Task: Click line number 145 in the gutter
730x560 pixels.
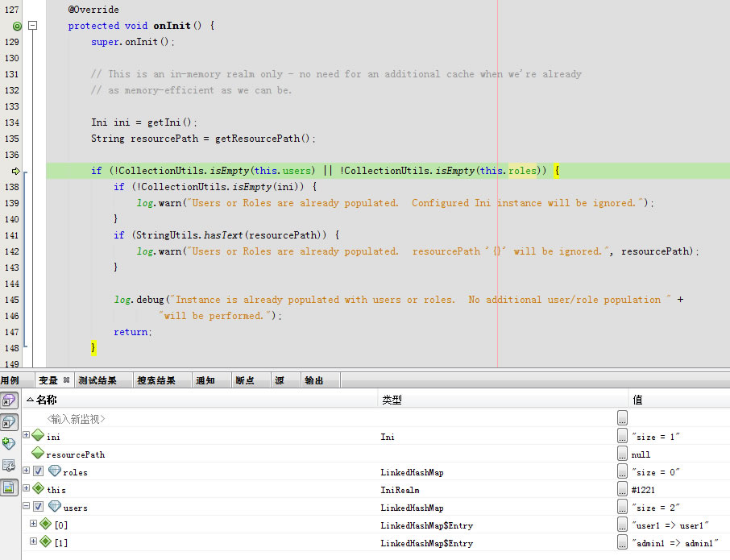Action: pyautogui.click(x=11, y=300)
